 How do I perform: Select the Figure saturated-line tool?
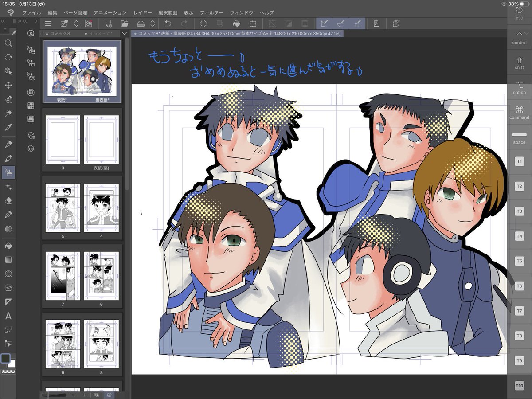[x=8, y=274]
